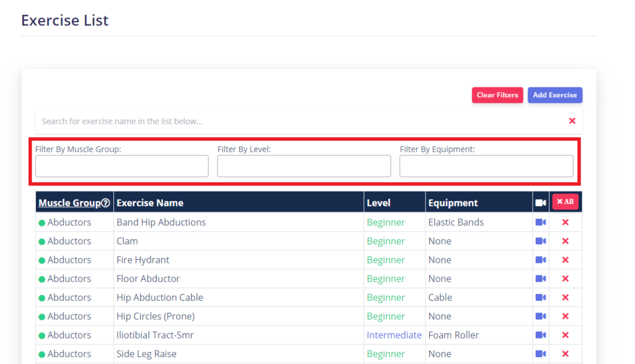
Task: Open the Filter By Equipment dropdown
Action: click(486, 166)
